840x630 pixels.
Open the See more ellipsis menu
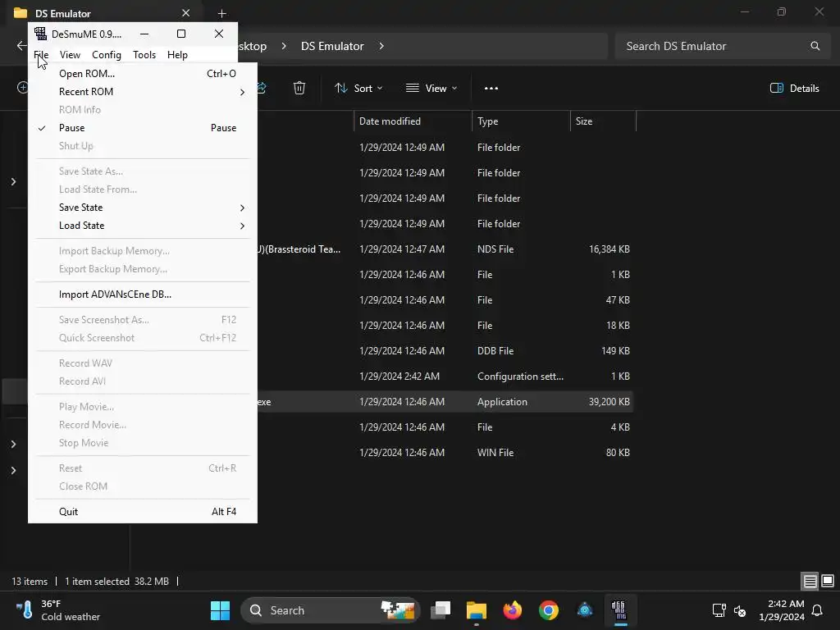click(491, 89)
